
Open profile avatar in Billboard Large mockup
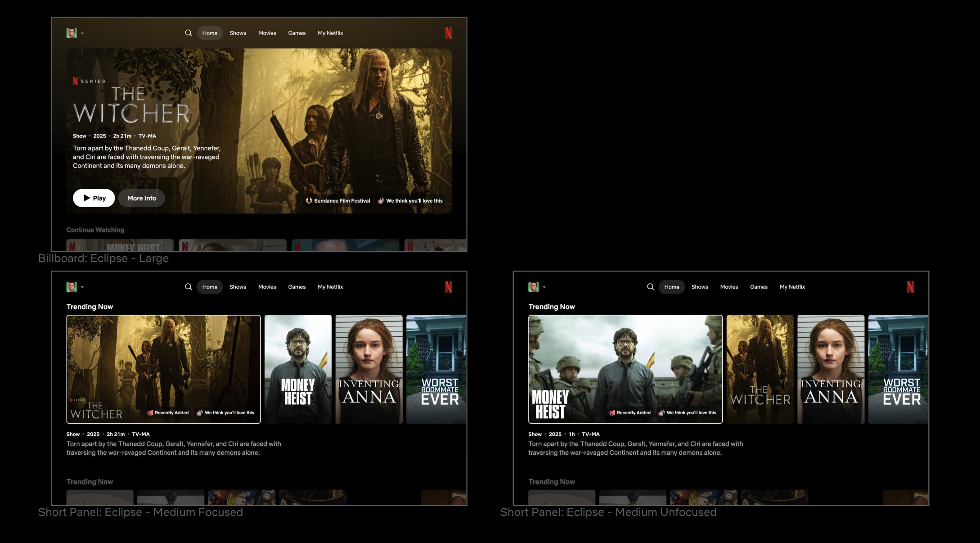(72, 33)
